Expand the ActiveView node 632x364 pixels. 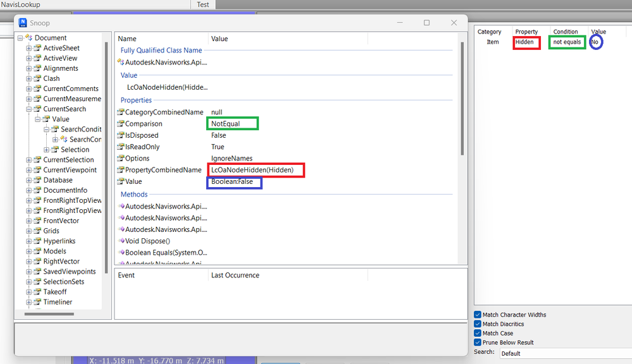(28, 58)
